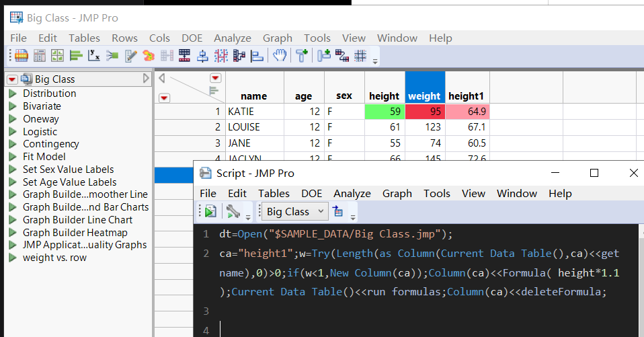This screenshot has height=337, width=644.
Task: Open the Window menu in Big Class window
Action: click(x=397, y=38)
